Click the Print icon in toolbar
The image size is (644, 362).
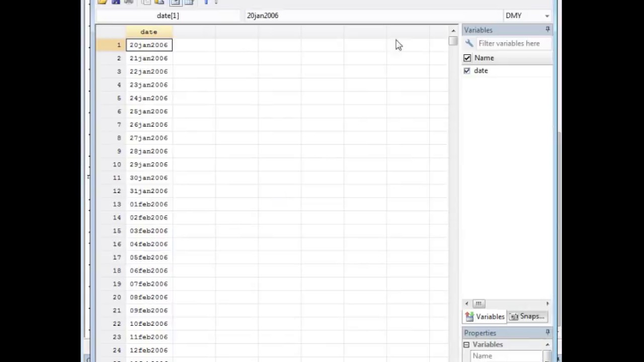[129, 2]
